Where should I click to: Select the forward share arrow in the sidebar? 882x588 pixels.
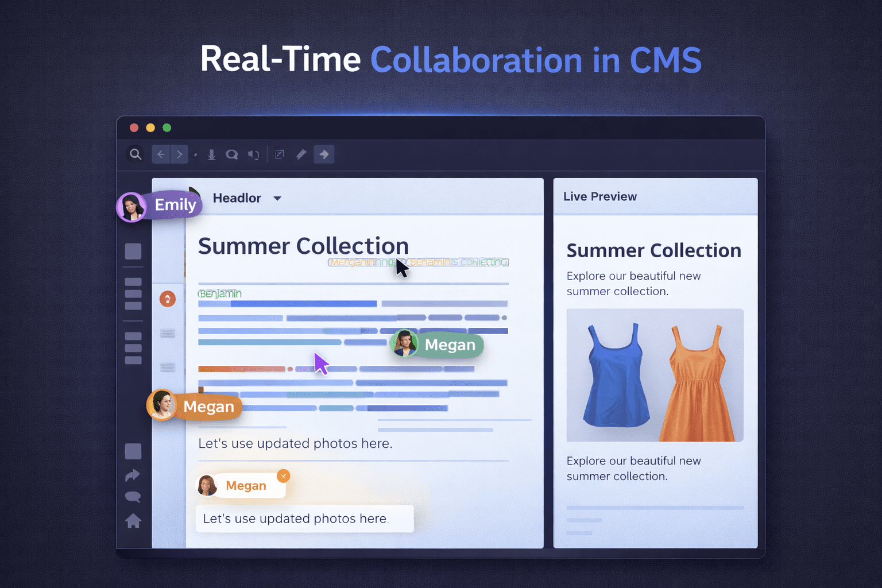133,475
